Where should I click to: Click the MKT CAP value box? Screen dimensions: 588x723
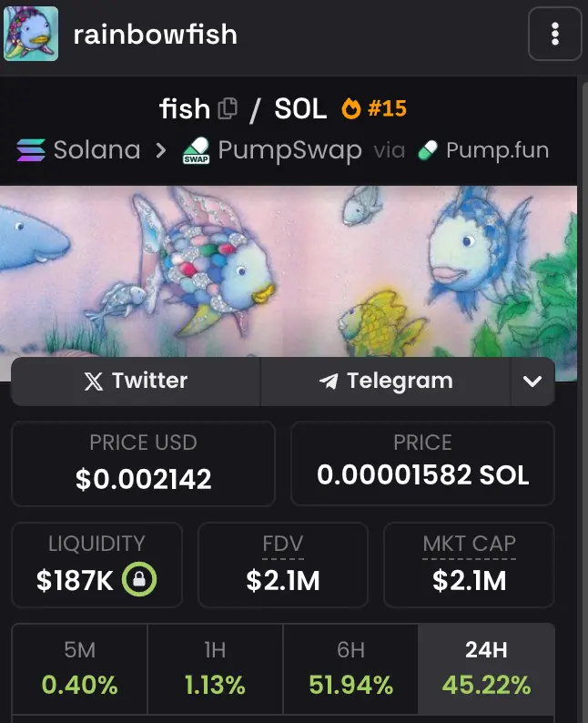[x=469, y=565]
